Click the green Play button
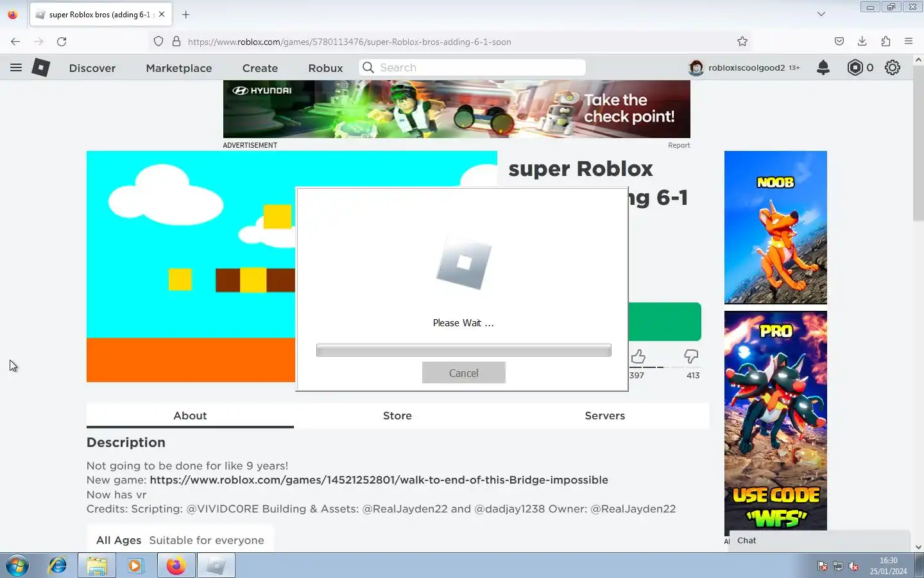This screenshot has height=578, width=924. click(665, 321)
